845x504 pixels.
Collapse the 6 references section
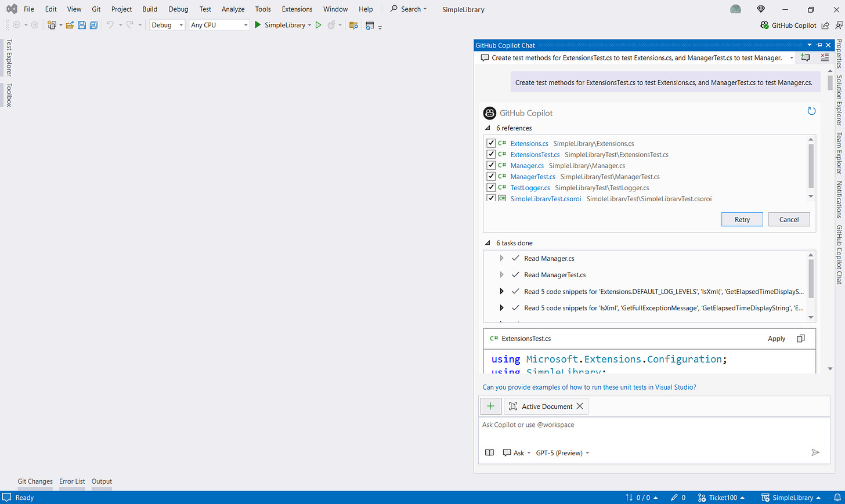point(488,128)
